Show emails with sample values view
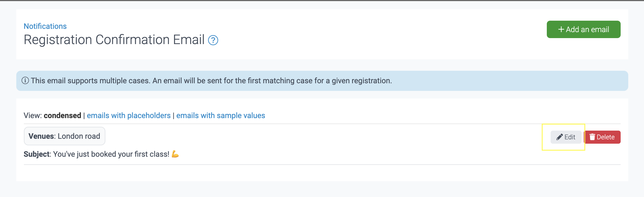The height and width of the screenshot is (197, 644). (x=220, y=115)
